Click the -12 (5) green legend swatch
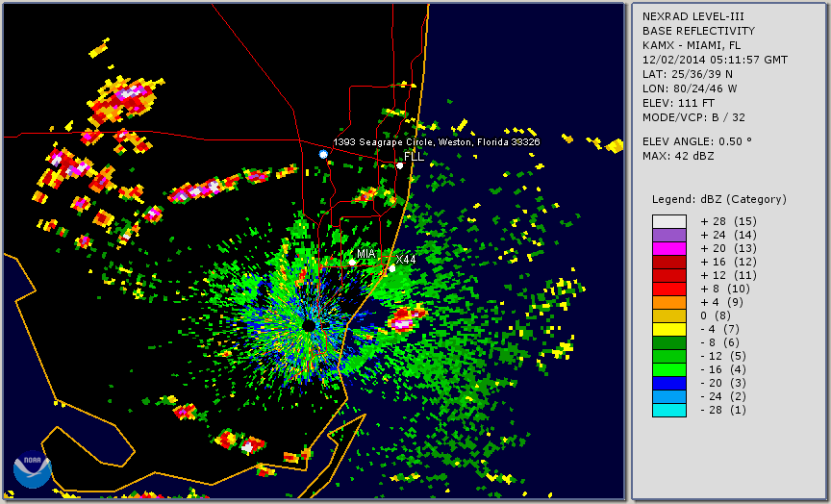The height and width of the screenshot is (504, 831). pos(669,356)
